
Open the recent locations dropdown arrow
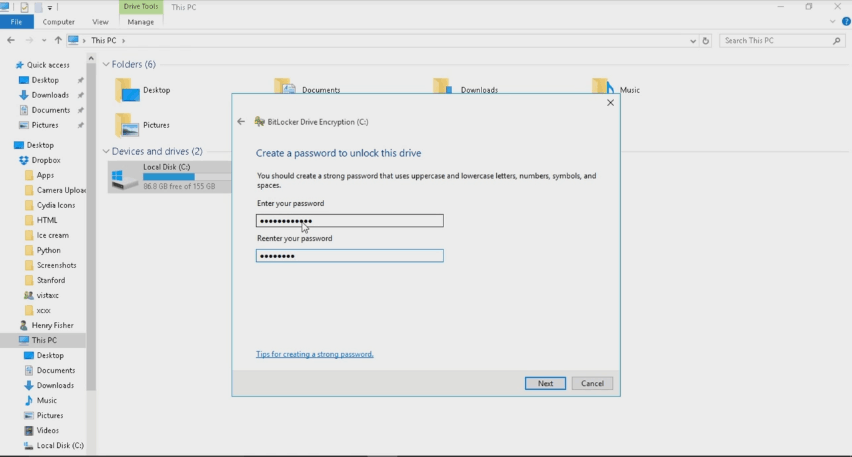(44, 40)
